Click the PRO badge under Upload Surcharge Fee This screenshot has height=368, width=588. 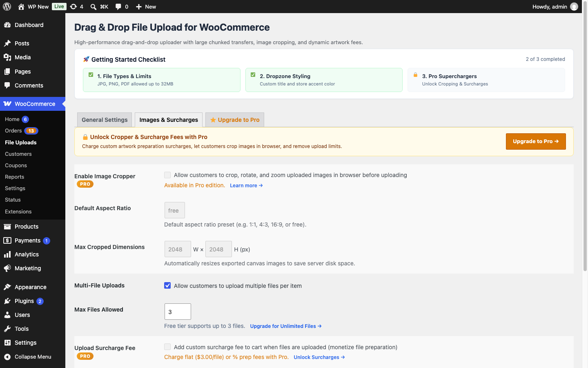coord(85,356)
